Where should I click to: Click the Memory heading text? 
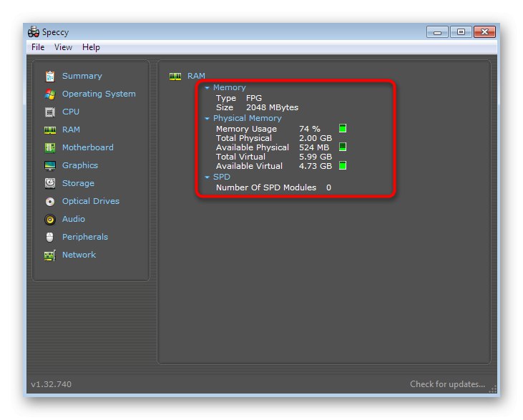click(x=230, y=87)
